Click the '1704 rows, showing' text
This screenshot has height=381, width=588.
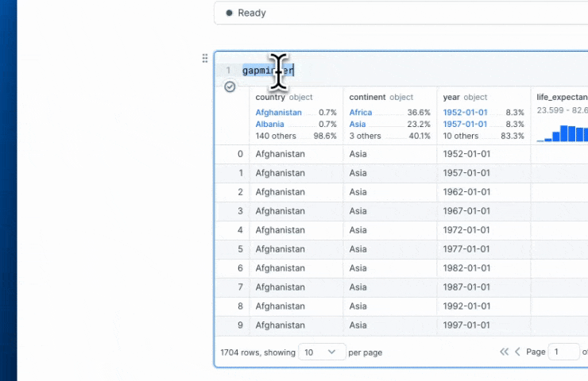click(258, 352)
